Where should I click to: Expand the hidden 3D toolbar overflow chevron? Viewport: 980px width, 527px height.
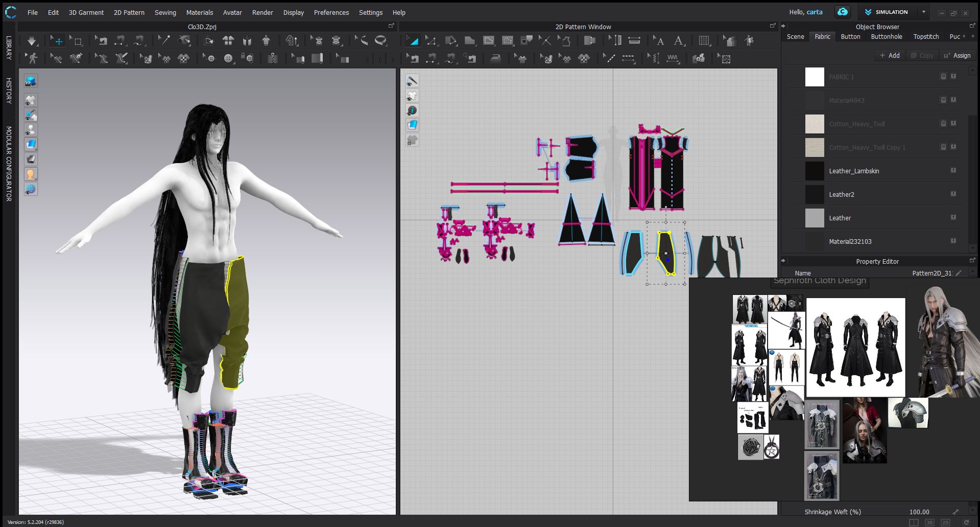click(x=367, y=60)
